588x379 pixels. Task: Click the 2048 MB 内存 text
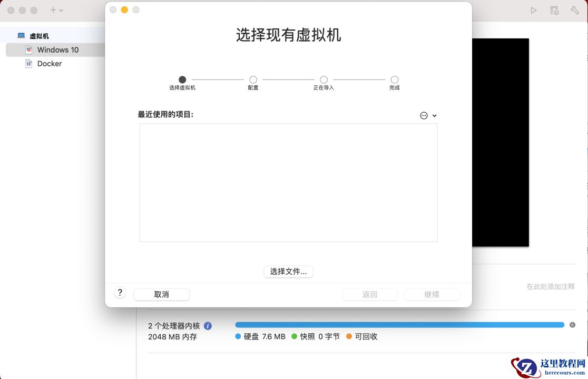click(x=172, y=337)
